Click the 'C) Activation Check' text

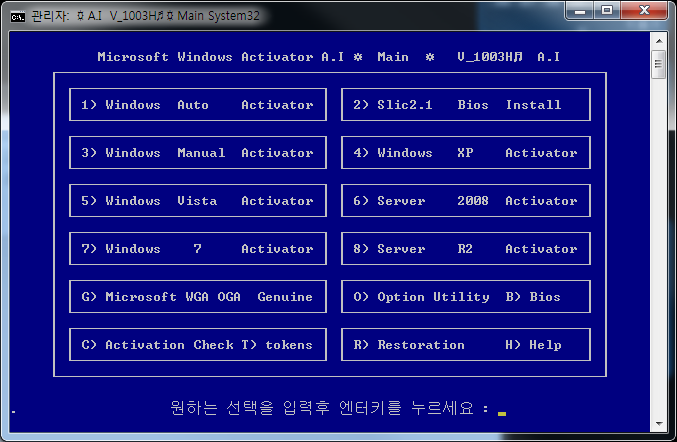[x=158, y=344]
